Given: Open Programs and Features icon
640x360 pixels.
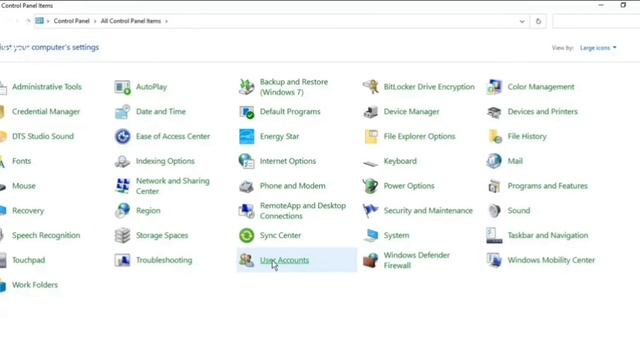Looking at the screenshot, I should click(x=494, y=186).
